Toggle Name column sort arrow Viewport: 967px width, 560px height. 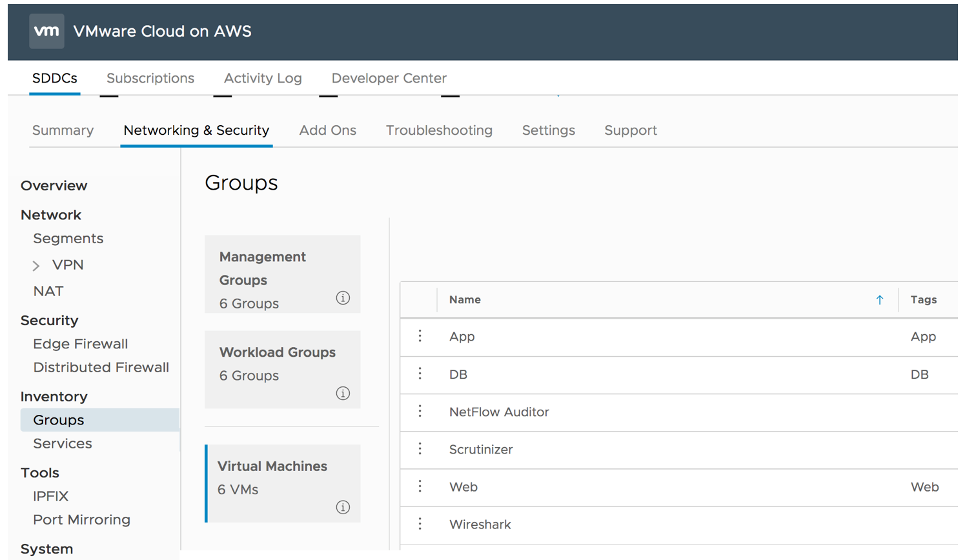coord(879,300)
